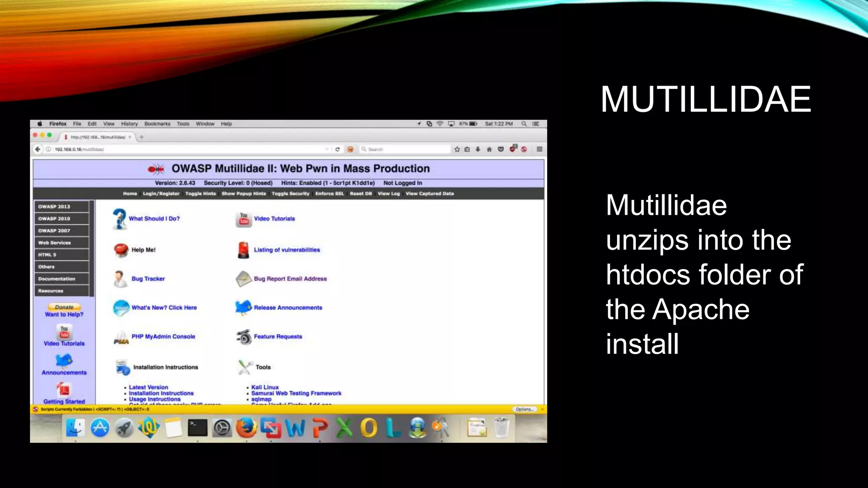Click the NoScript Options button
868x488 pixels.
[525, 409]
